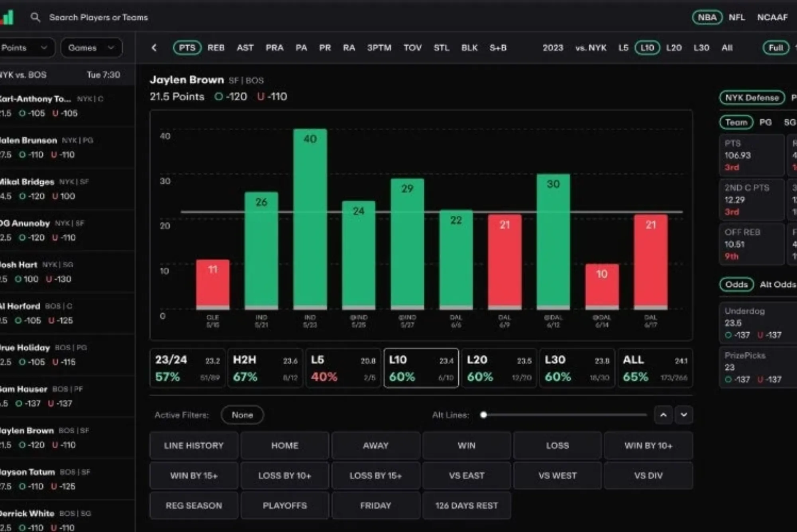Click the PLAYOFFS filter button
This screenshot has height=532, width=797.
285,505
